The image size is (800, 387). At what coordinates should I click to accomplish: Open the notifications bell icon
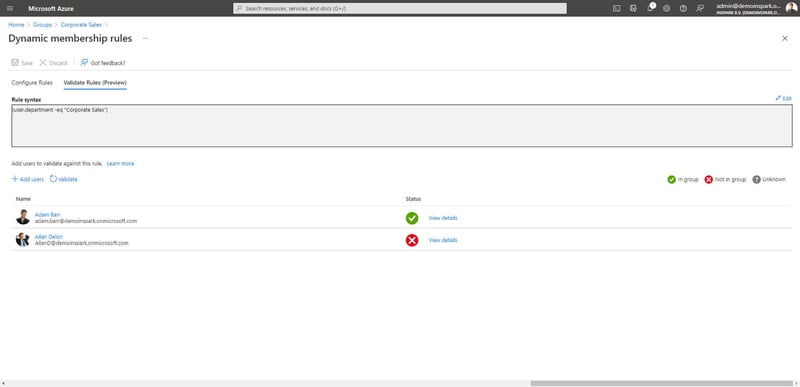click(650, 8)
